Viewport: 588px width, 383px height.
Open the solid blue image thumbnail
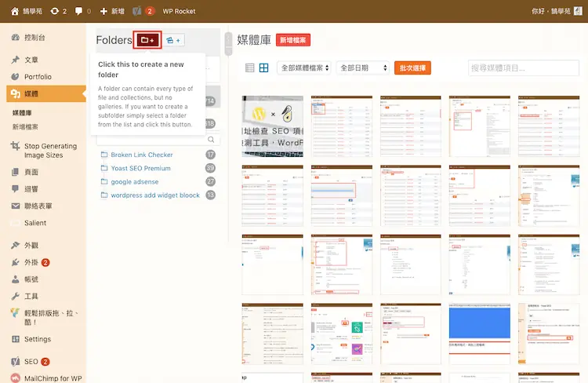480,334
